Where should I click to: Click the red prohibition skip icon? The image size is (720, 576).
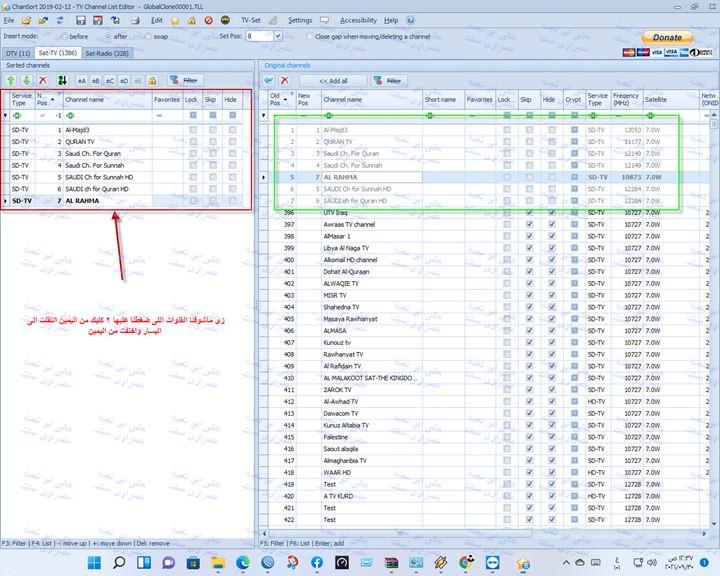[x=208, y=21]
